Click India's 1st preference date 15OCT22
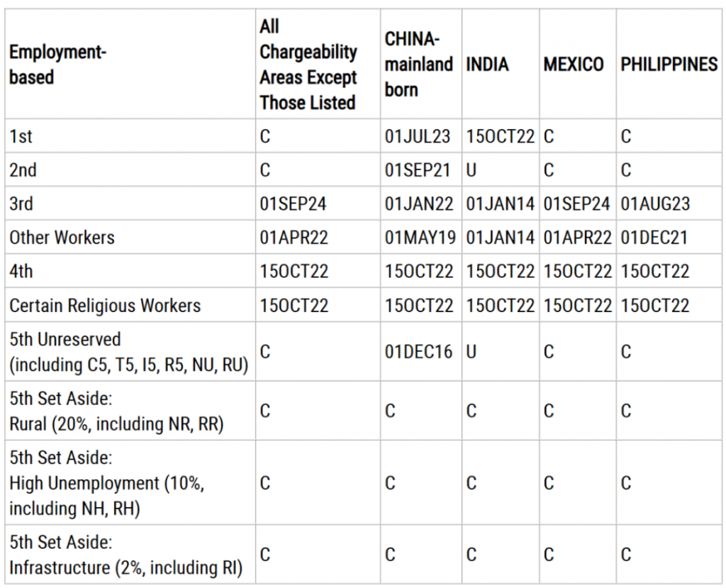This screenshot has width=726, height=588. [x=500, y=136]
